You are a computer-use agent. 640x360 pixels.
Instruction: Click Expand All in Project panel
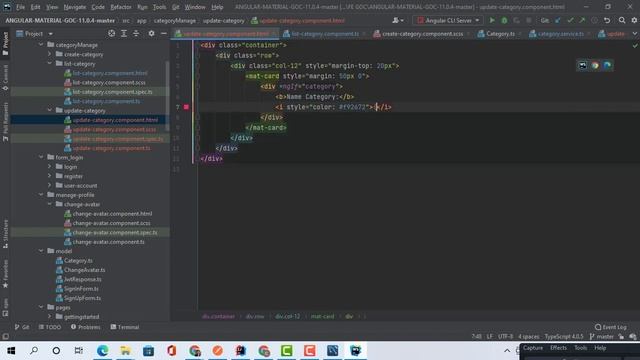click(124, 33)
